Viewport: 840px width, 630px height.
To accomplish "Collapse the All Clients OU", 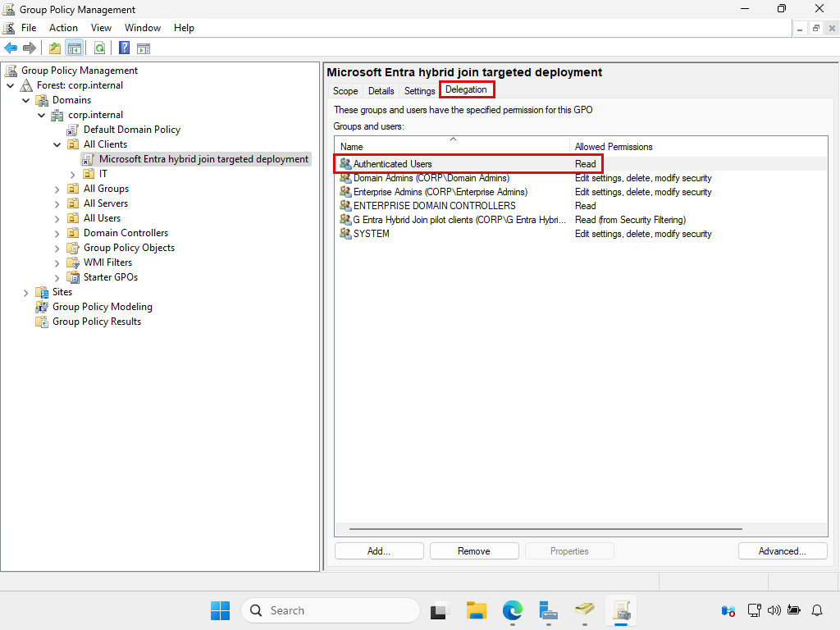I will (x=57, y=144).
